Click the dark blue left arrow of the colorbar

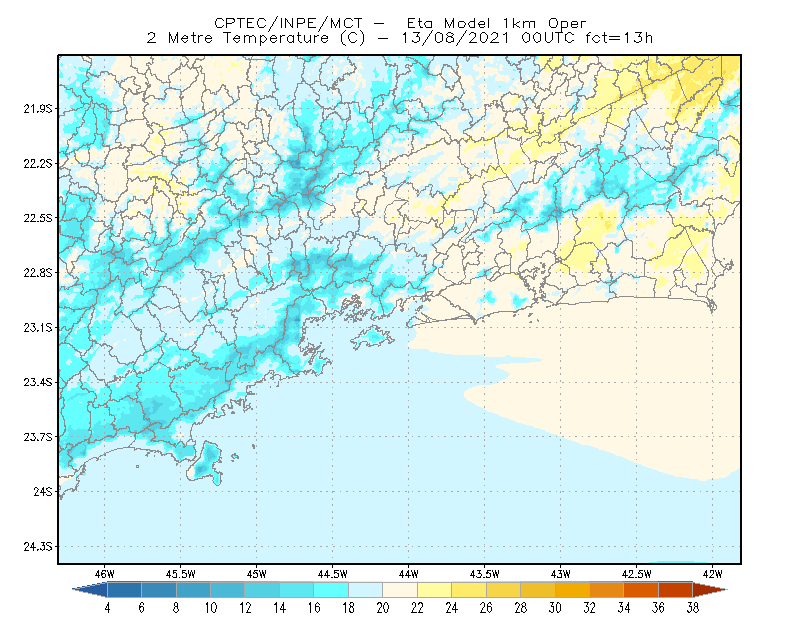[x=90, y=590]
